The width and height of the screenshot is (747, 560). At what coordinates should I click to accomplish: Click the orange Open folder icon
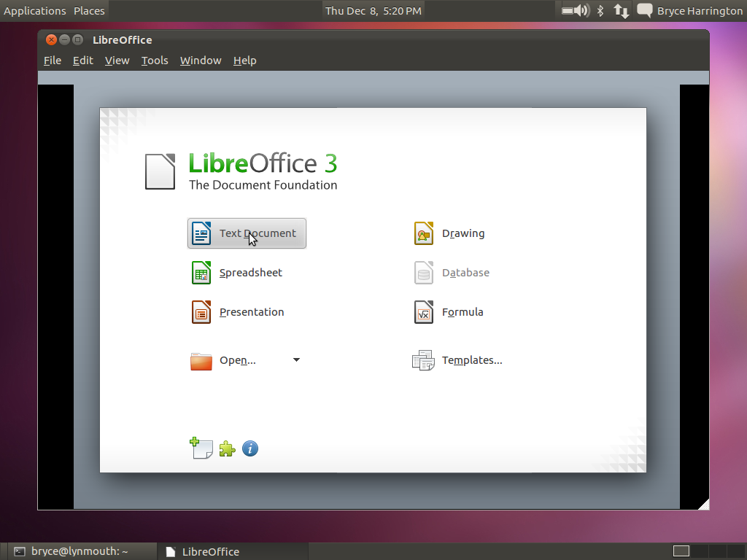tap(201, 361)
